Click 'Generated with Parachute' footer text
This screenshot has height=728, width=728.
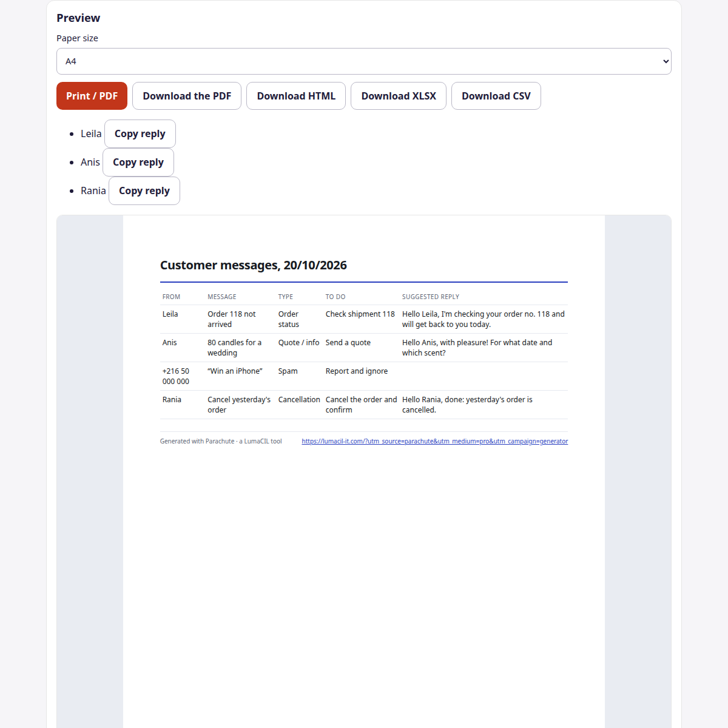point(221,441)
